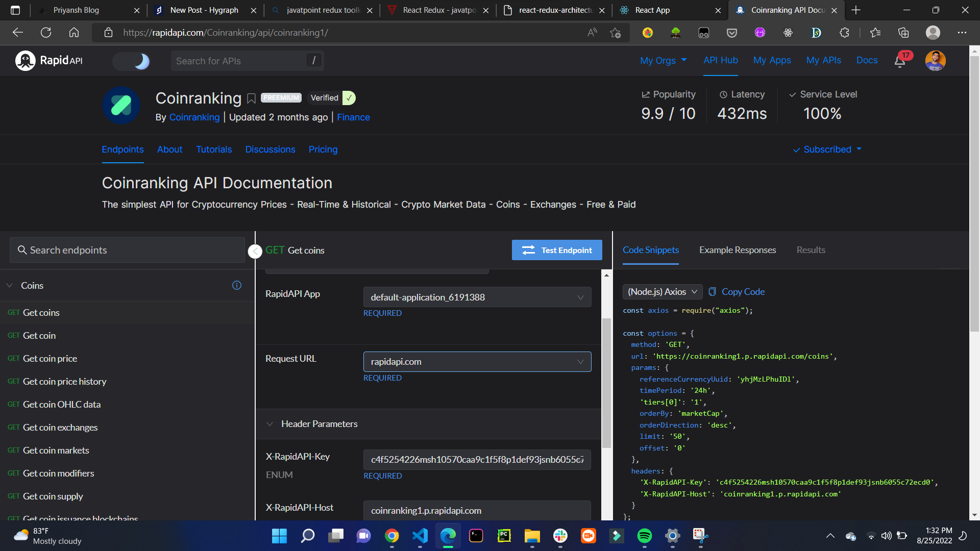Click the Search for APIs field
The width and height of the screenshot is (980, 551).
click(x=247, y=61)
